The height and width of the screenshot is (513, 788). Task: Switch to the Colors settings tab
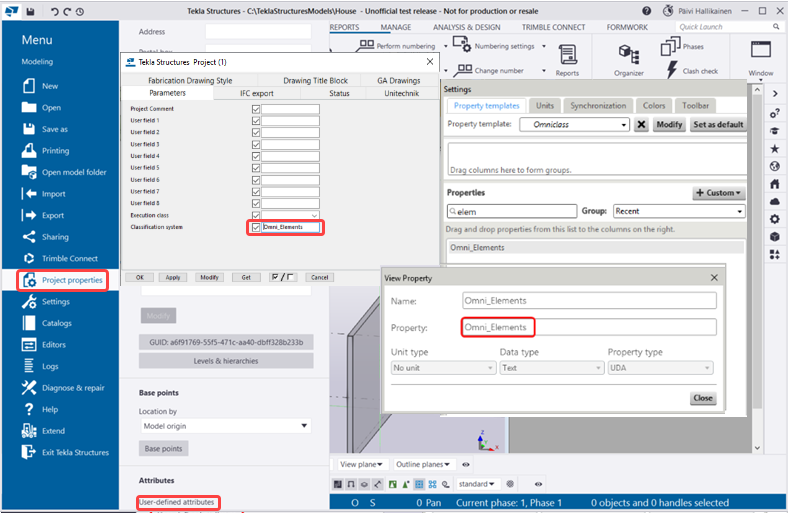(x=654, y=105)
